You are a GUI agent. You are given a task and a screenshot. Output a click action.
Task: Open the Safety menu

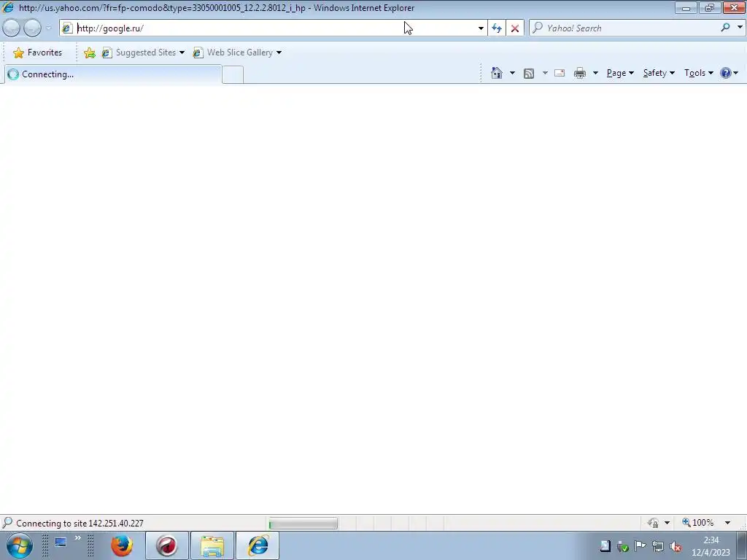(659, 73)
